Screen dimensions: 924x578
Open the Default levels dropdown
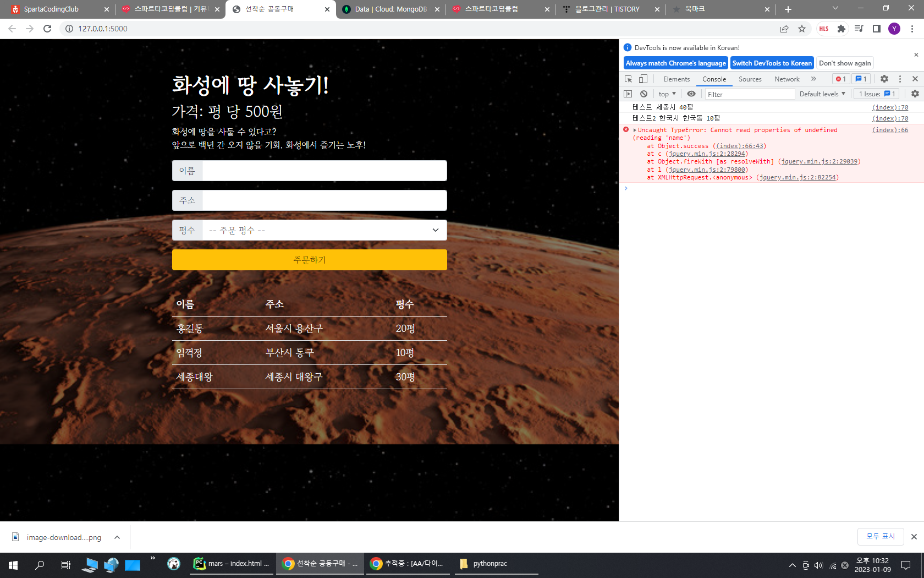click(822, 94)
